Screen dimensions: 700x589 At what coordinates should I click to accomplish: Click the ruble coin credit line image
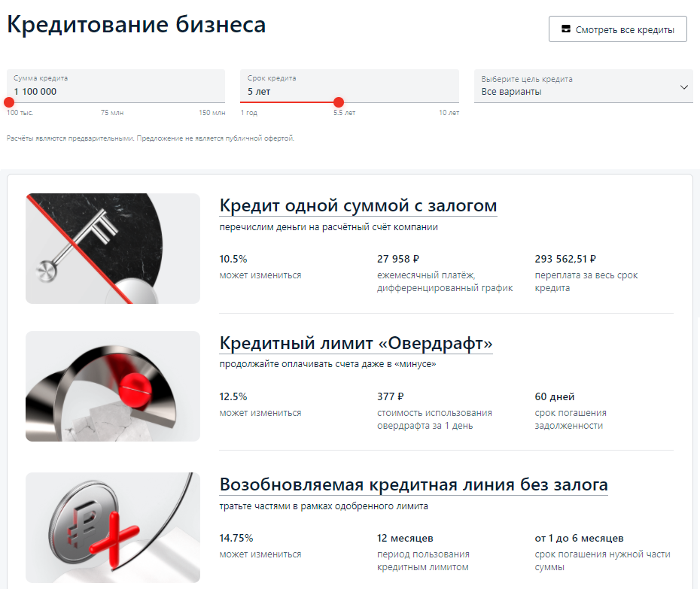(x=113, y=527)
